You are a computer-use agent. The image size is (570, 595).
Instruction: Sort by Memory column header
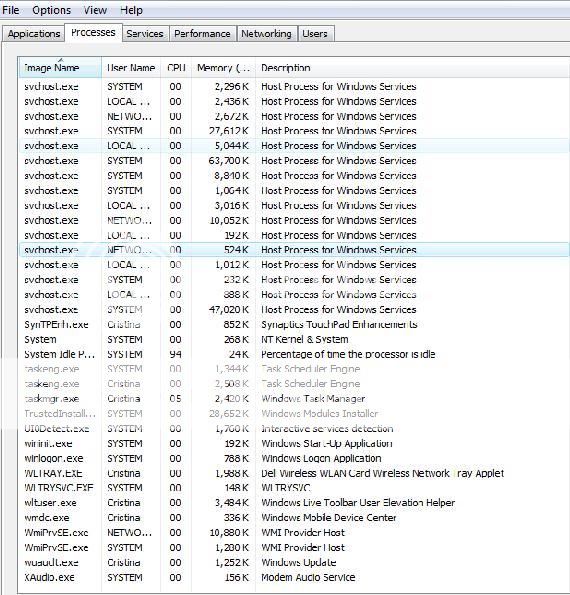coord(223,68)
